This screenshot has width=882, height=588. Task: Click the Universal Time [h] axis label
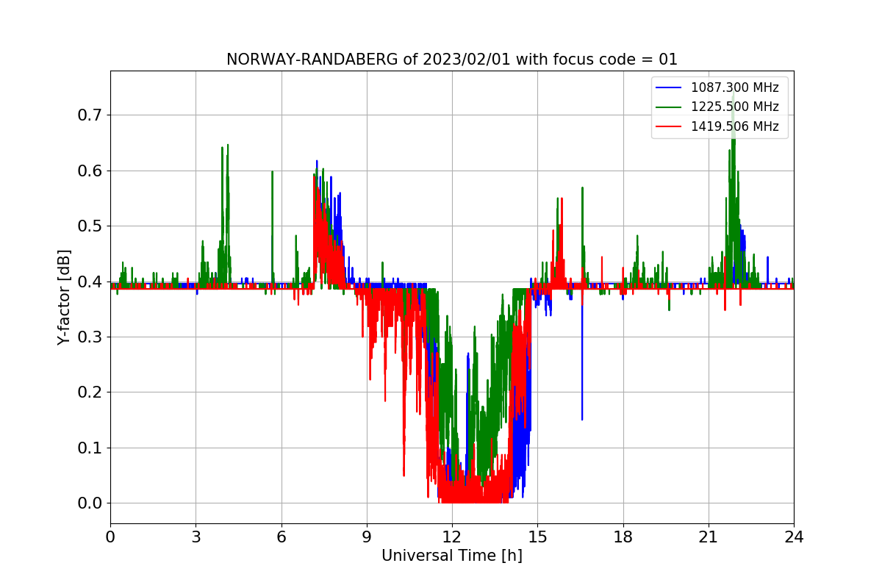(x=452, y=556)
